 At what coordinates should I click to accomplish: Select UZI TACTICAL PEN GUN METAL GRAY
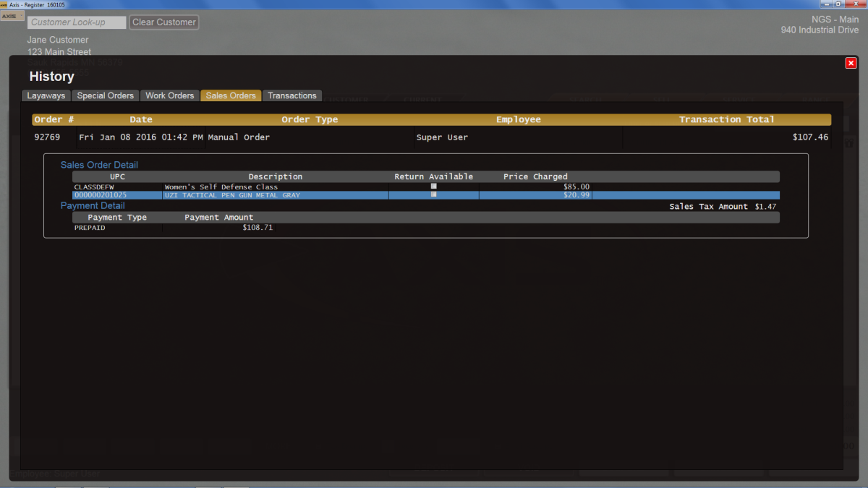pyautogui.click(x=232, y=195)
